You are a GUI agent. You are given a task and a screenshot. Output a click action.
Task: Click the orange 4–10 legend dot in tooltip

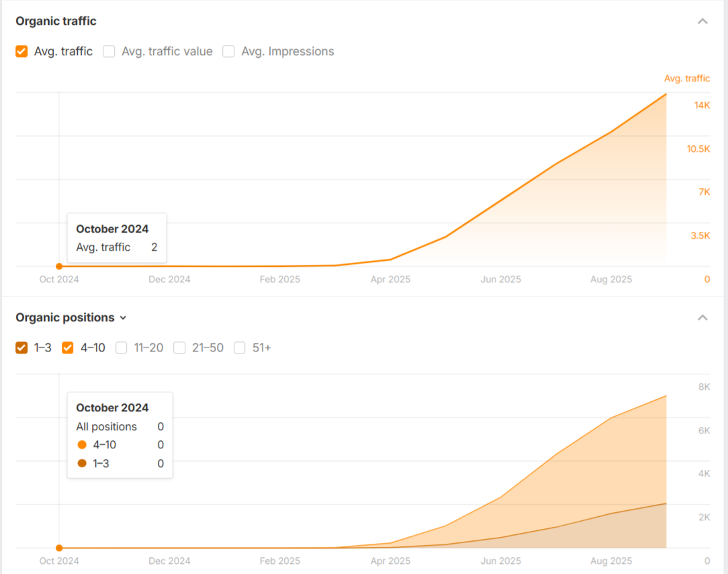pos(82,445)
